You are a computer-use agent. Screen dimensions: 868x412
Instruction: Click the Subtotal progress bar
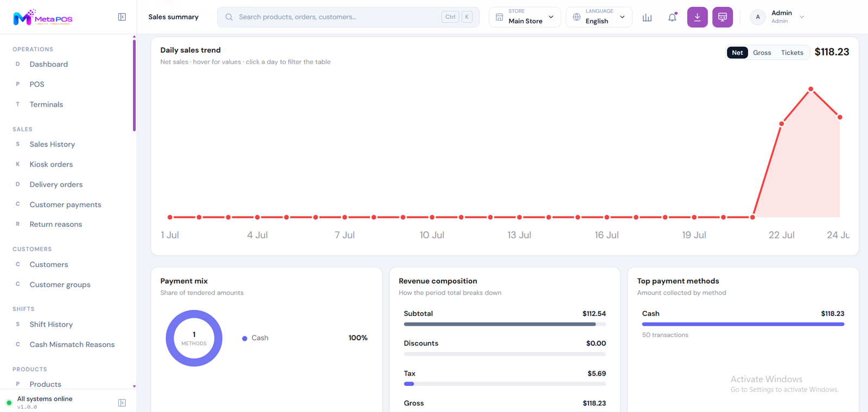(505, 324)
